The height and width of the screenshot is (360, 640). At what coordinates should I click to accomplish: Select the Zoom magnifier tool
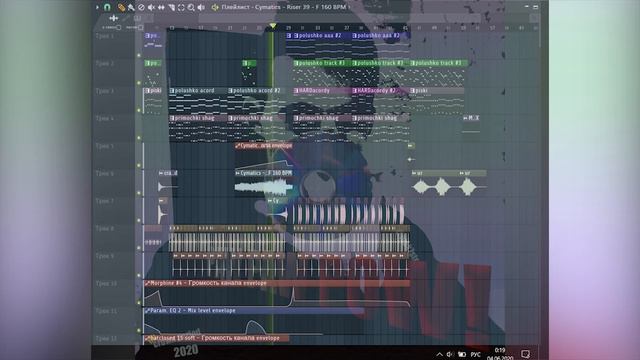coord(191,7)
